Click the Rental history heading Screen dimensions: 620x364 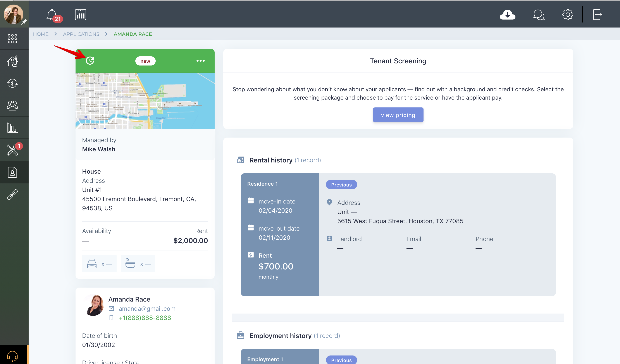coord(271,160)
